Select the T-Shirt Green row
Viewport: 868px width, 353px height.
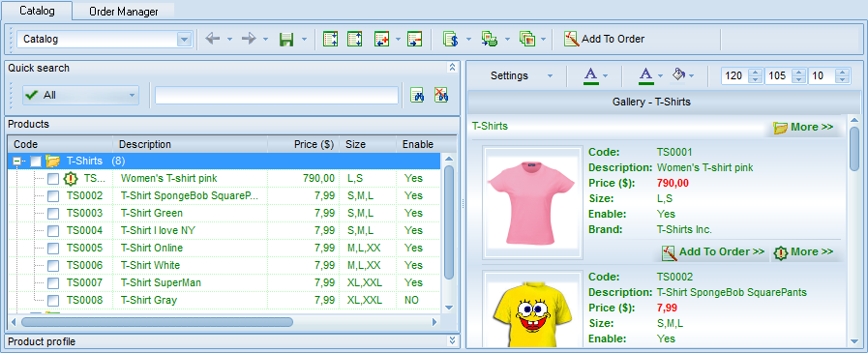point(224,213)
